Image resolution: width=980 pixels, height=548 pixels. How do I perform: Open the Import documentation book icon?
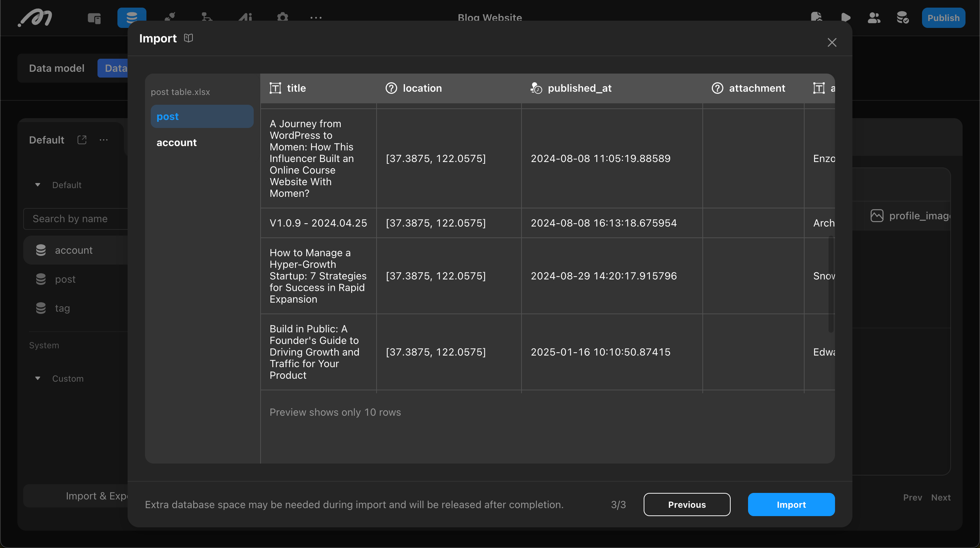(x=188, y=38)
